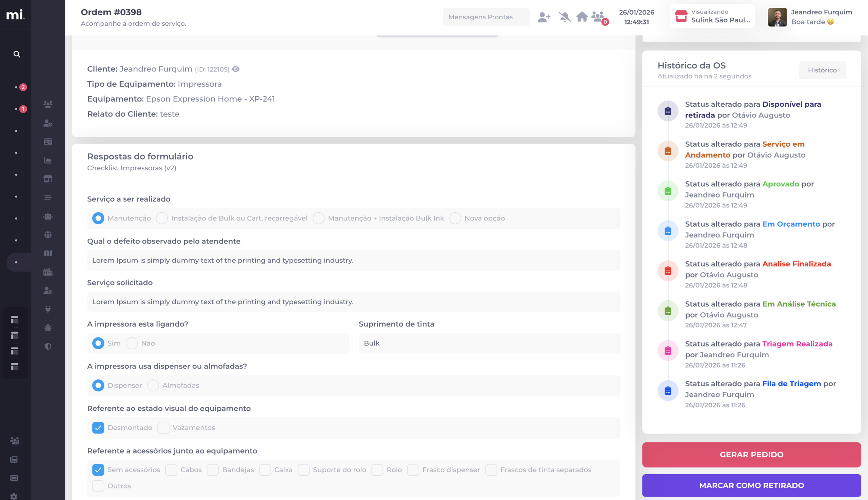Select Nova opção radio button
This screenshot has height=500, width=868.
pos(455,218)
